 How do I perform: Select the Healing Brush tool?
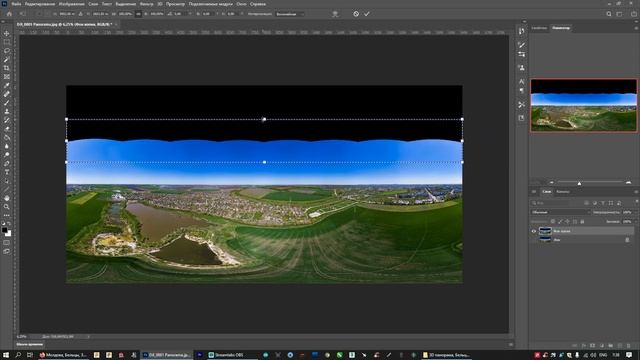[x=7, y=94]
